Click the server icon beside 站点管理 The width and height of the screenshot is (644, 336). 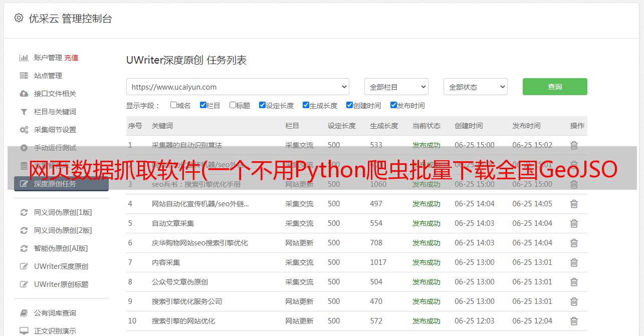pyautogui.click(x=24, y=76)
